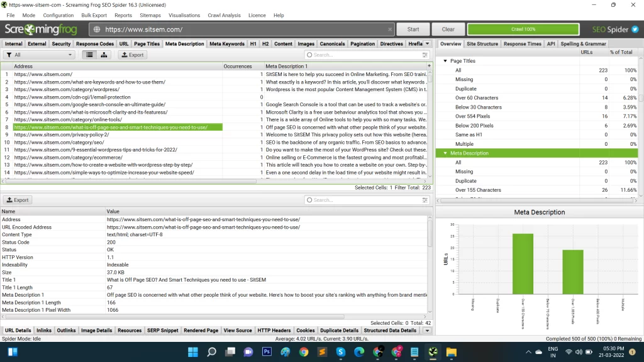Image resolution: width=644 pixels, height=362 pixels.
Task: Open Teams Chat taskbar icon
Action: click(x=248, y=352)
